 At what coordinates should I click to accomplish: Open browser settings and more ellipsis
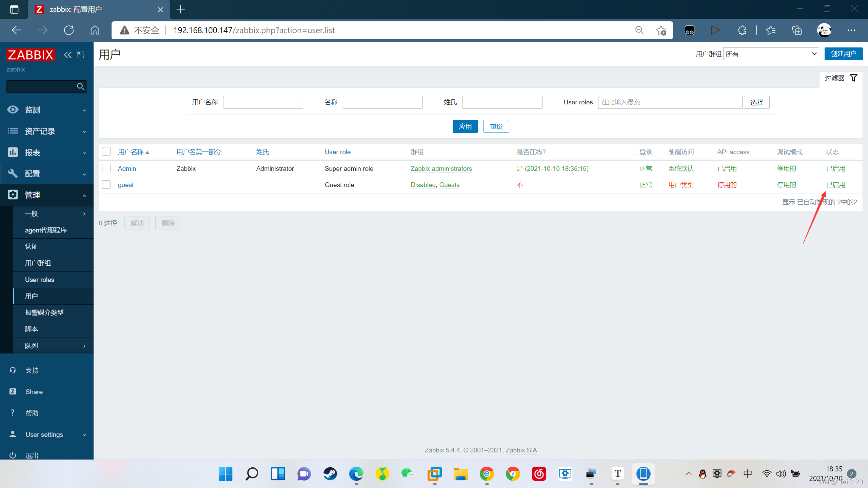click(851, 30)
